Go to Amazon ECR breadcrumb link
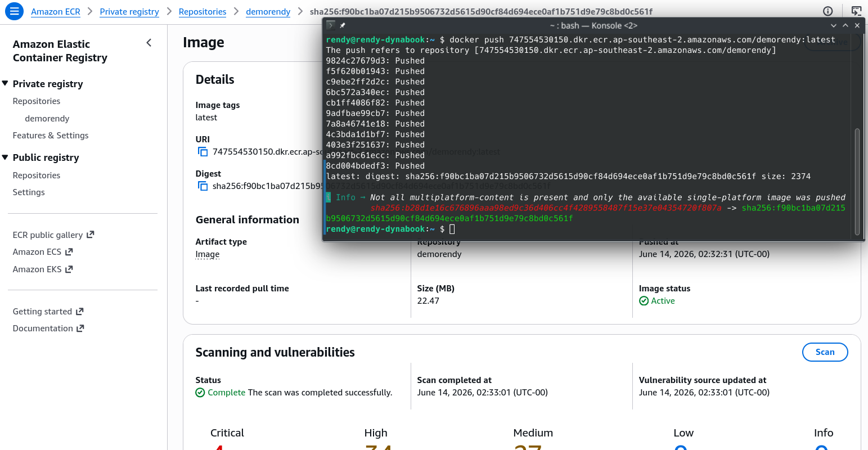This screenshot has width=868, height=450. (x=56, y=11)
